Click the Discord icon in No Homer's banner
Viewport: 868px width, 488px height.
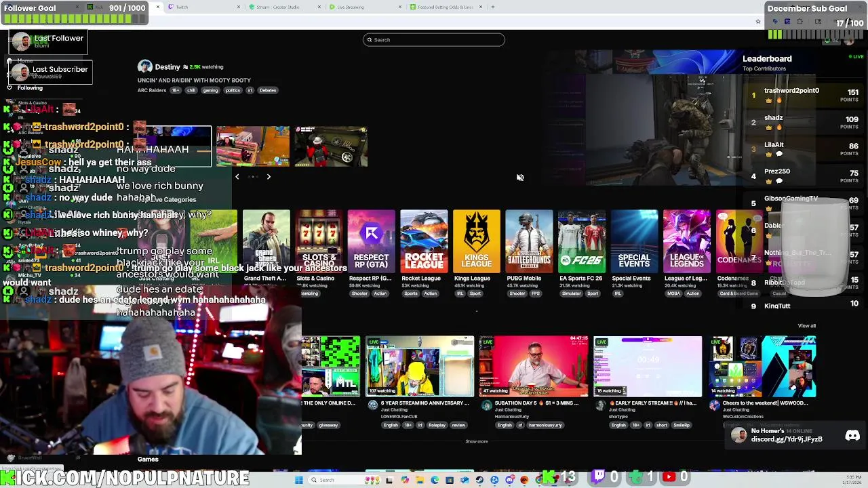pyautogui.click(x=852, y=436)
